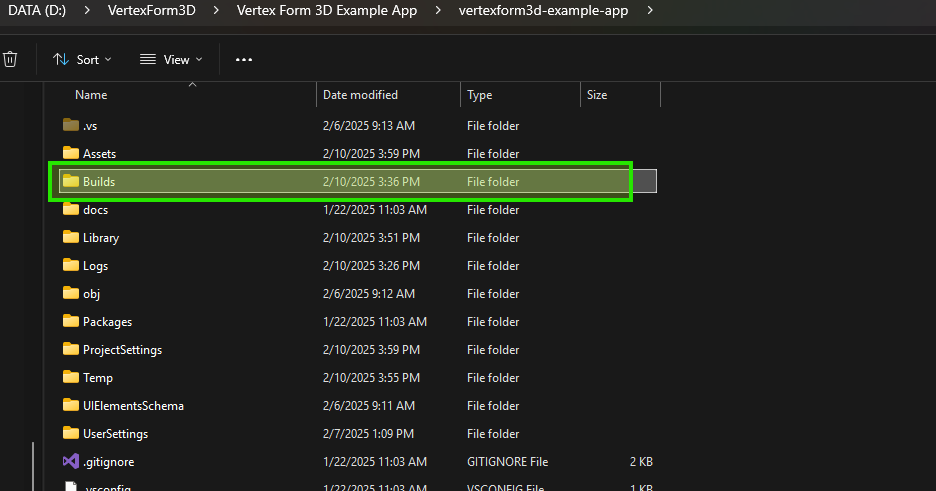Click the UserSettings folder icon
The width and height of the screenshot is (936, 491).
click(x=70, y=434)
